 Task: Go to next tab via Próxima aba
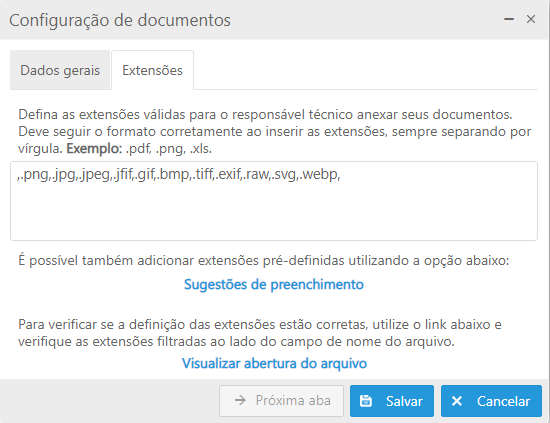(x=281, y=401)
